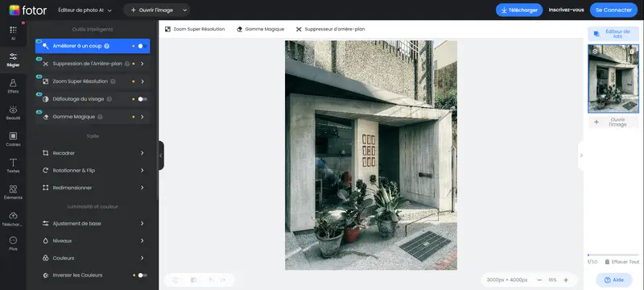This screenshot has width=644, height=290.
Task: Open the AI tools sidebar section
Action: (13, 33)
